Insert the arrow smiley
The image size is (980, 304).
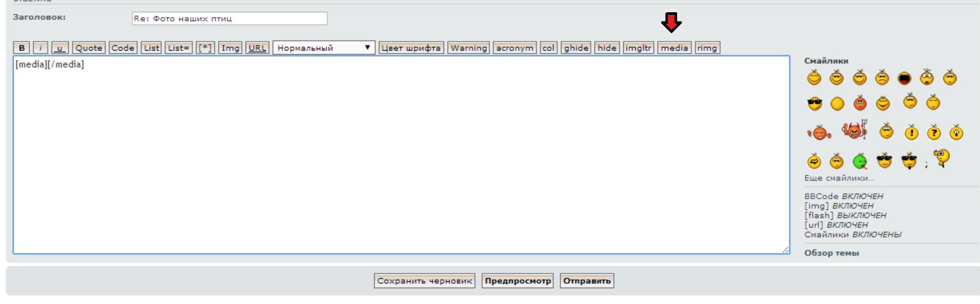click(814, 161)
